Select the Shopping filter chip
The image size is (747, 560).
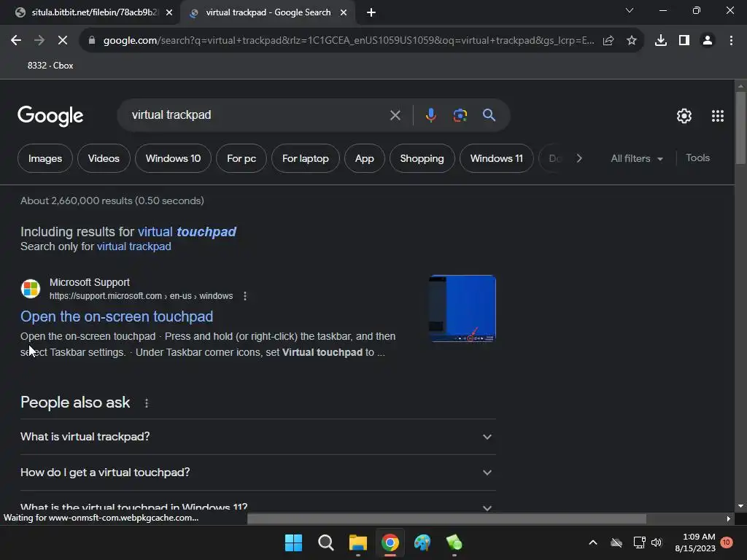click(x=422, y=158)
